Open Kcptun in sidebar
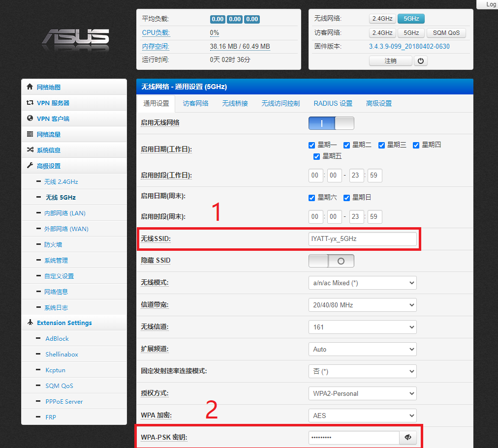 point(55,370)
